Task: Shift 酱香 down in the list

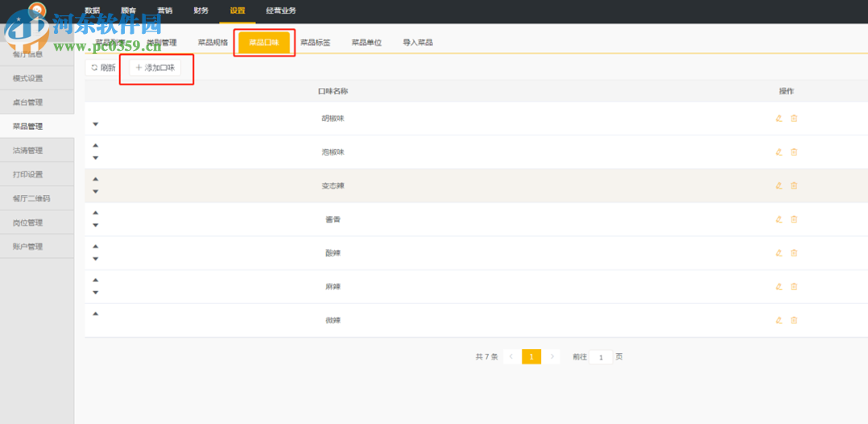Action: click(x=95, y=226)
